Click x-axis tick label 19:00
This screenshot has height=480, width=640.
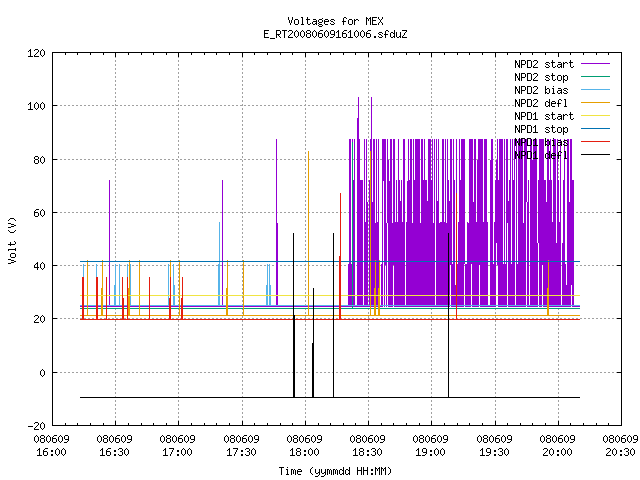pyautogui.click(x=431, y=453)
